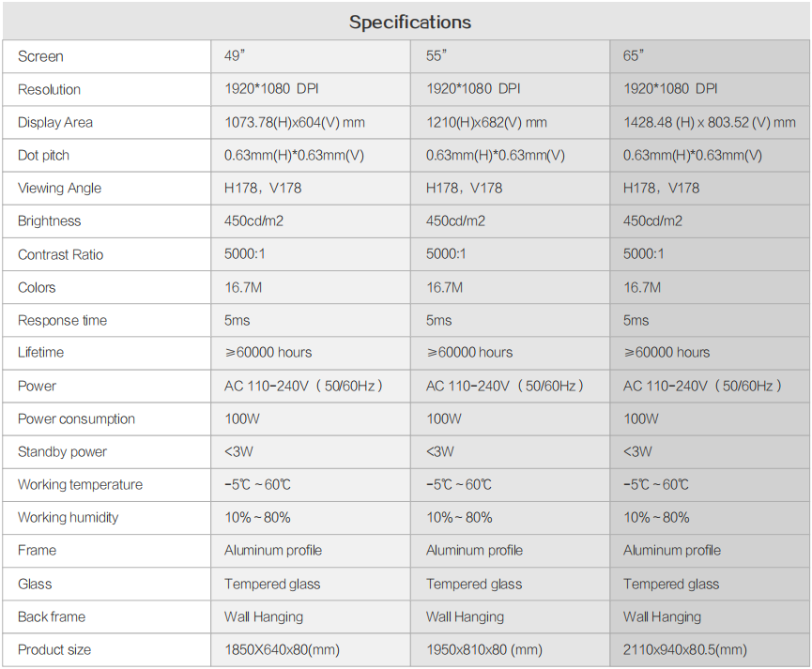Click the 2110x940x80.5(mm) product size cell
Screen dimensions: 812x669
tap(684, 649)
